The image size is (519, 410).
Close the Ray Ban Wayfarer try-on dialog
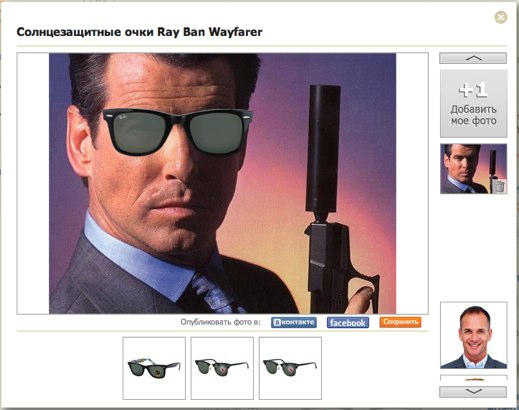[501, 17]
